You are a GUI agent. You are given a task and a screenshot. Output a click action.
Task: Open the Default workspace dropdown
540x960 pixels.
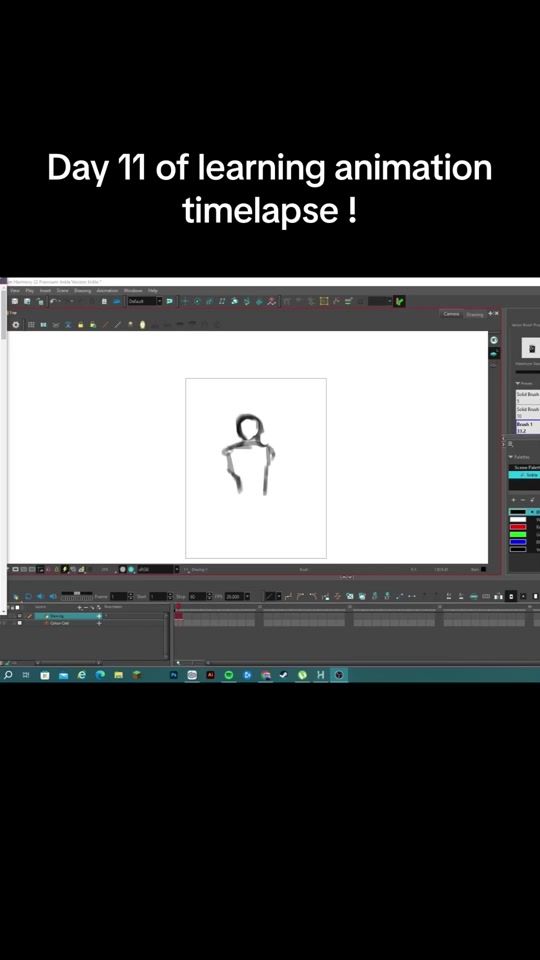tap(144, 301)
